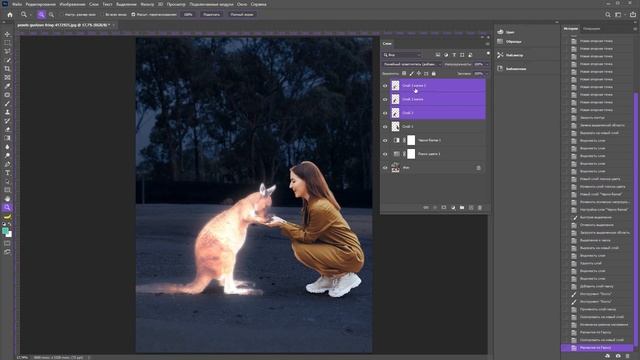Open the Layers panel flyout menu
640x360 pixels.
pyautogui.click(x=487, y=44)
